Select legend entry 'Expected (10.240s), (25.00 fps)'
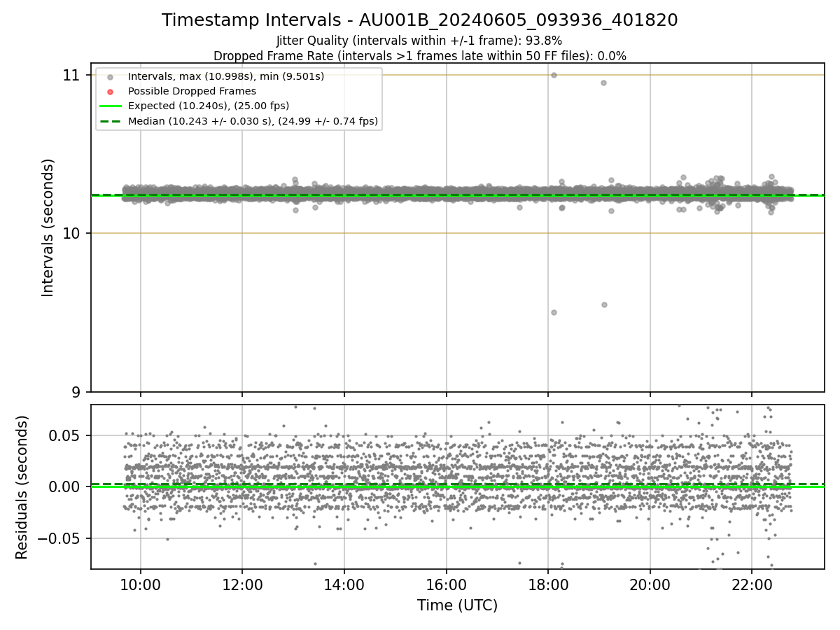 click(x=209, y=106)
